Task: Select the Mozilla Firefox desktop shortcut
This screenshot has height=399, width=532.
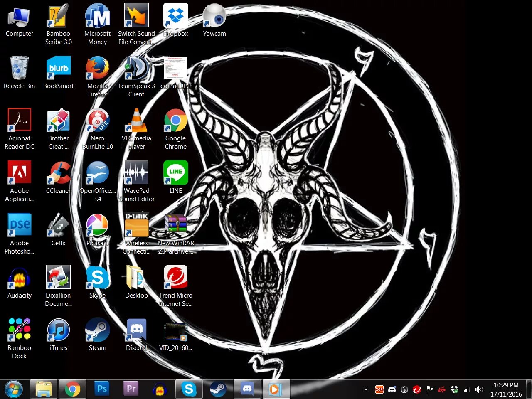Action: pos(97,77)
